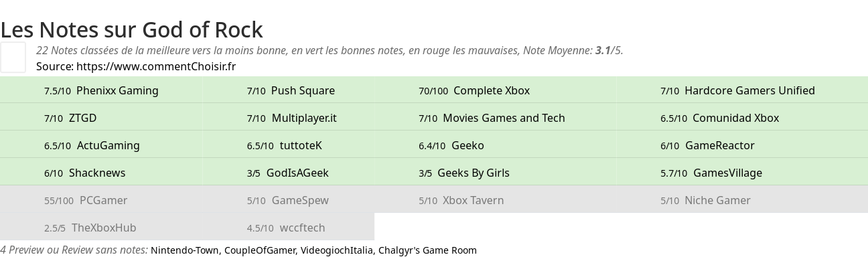Select the Shacknews review entry
The height and width of the screenshot is (257, 868).
coord(85,173)
